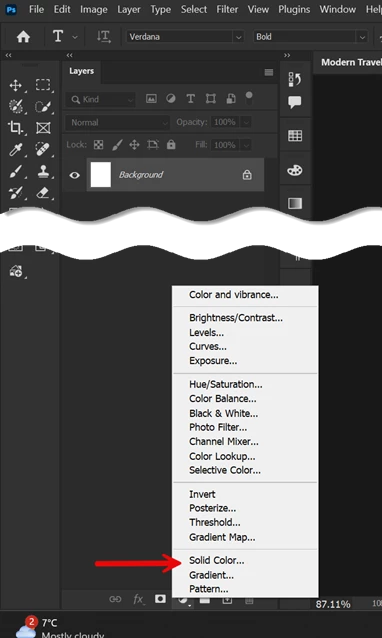Image resolution: width=382 pixels, height=638 pixels.
Task: Open the Comments panel icon
Action: (295, 102)
